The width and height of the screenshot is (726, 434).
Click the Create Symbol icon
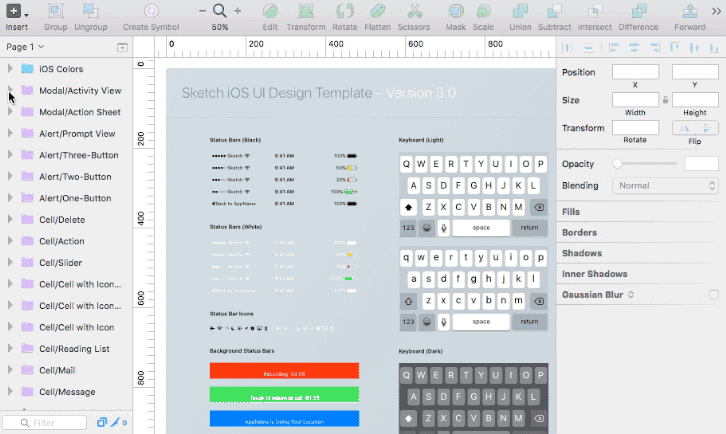coord(151,11)
